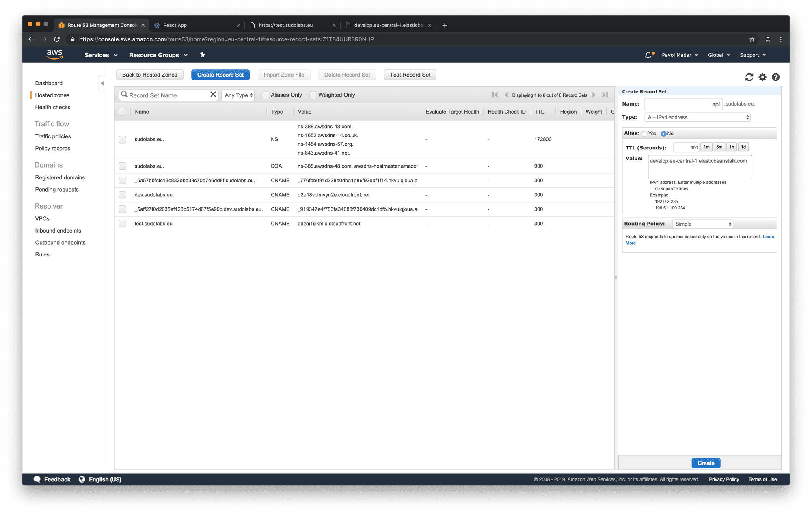
Task: Set TTL with the 1h button
Action: (x=732, y=147)
